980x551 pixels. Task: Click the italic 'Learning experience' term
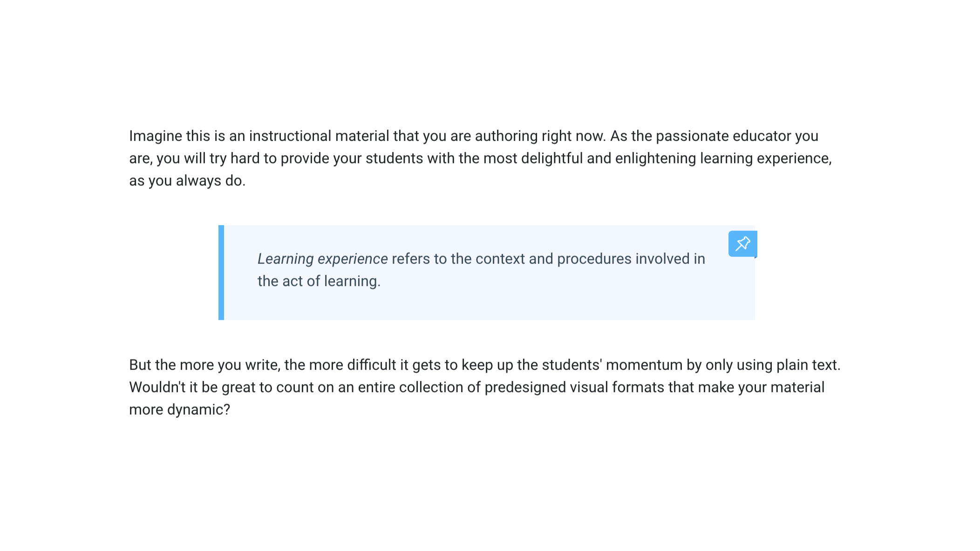point(322,259)
